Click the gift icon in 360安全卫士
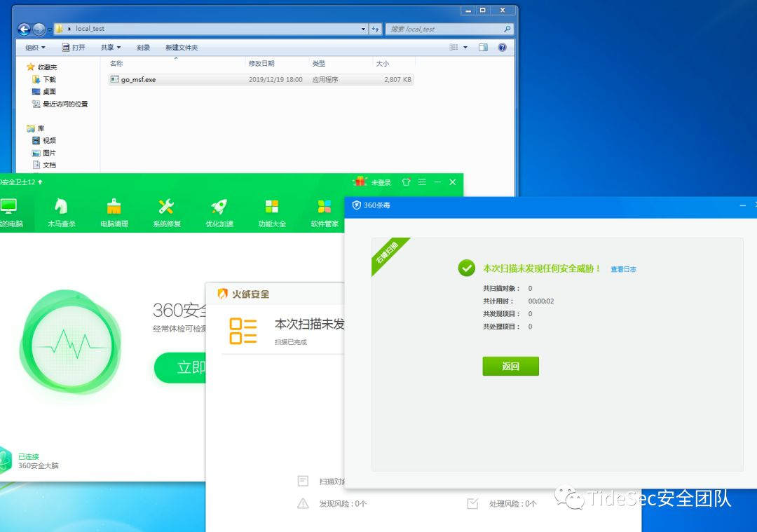 360,182
